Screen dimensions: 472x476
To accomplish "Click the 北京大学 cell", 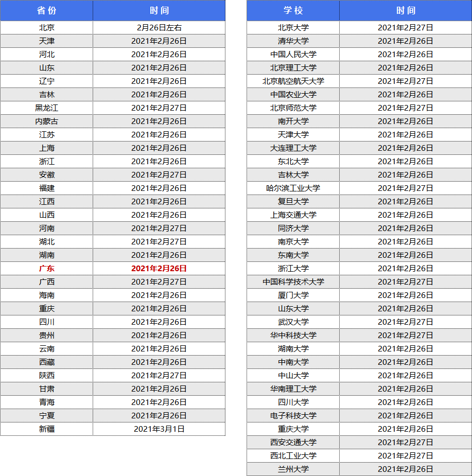I will [x=293, y=28].
